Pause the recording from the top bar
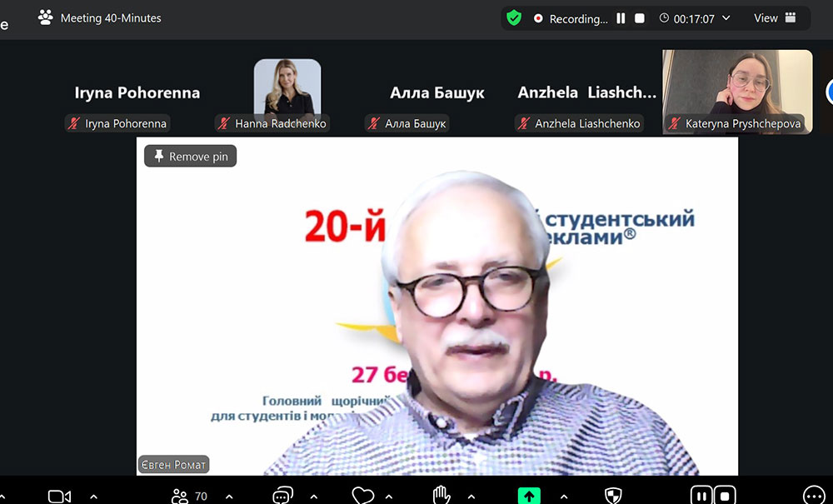833x504 pixels. point(621,18)
